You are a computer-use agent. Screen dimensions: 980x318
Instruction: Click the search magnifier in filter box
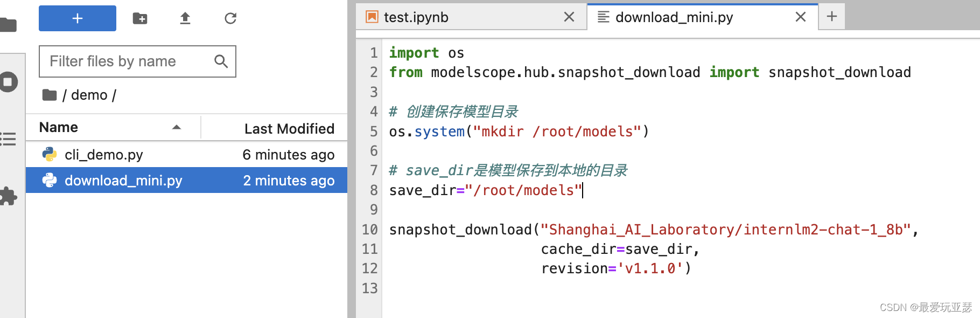click(x=221, y=61)
